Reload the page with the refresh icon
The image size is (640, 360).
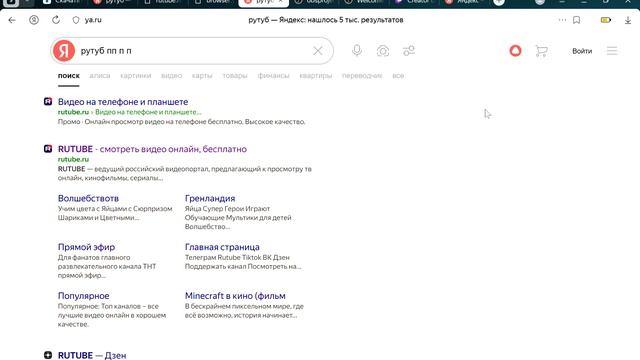(56, 20)
